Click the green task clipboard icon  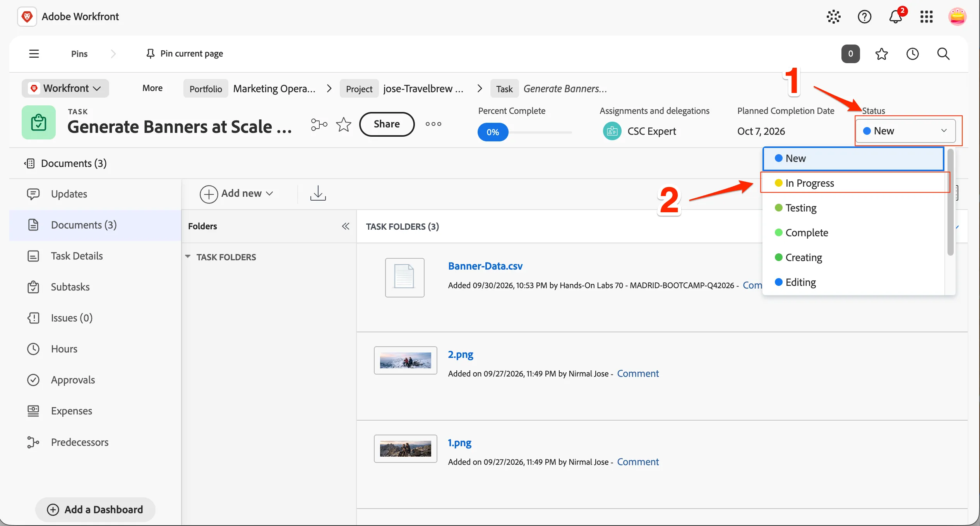click(x=39, y=122)
